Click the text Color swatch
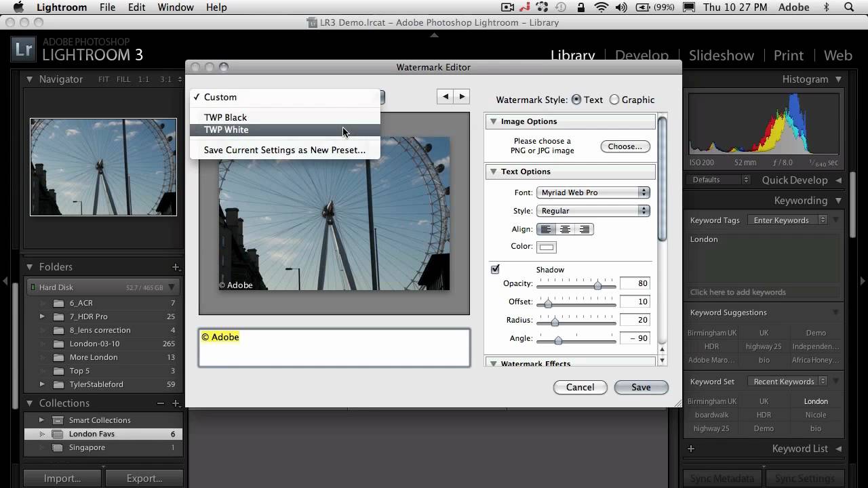Image resolution: width=868 pixels, height=488 pixels. [x=547, y=247]
